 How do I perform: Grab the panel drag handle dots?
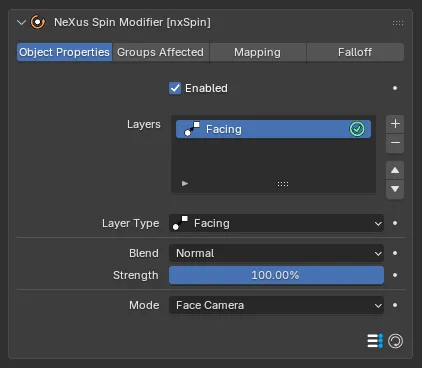coord(398,23)
